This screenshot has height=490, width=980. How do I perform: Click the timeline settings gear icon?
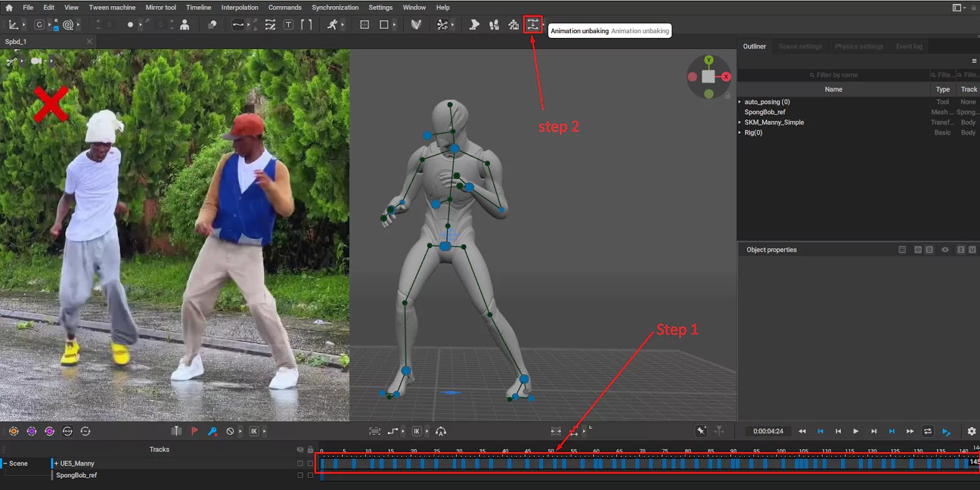tap(971, 431)
